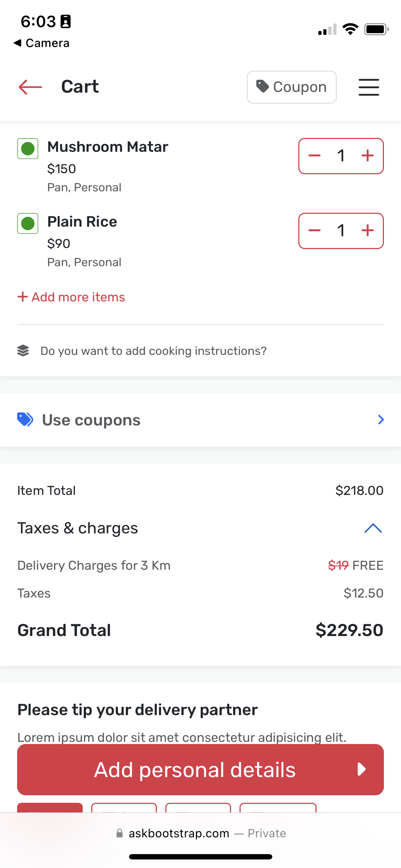Image resolution: width=401 pixels, height=868 pixels.
Task: Tap the red back arrow icon
Action: point(30,87)
